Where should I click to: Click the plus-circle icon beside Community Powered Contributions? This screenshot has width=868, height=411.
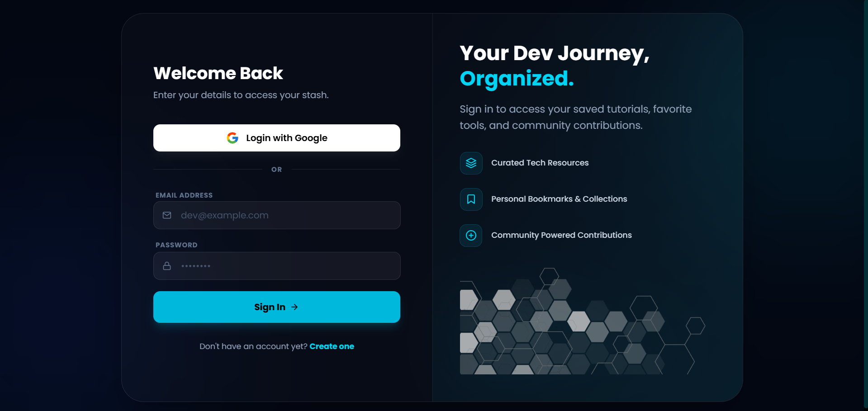470,235
